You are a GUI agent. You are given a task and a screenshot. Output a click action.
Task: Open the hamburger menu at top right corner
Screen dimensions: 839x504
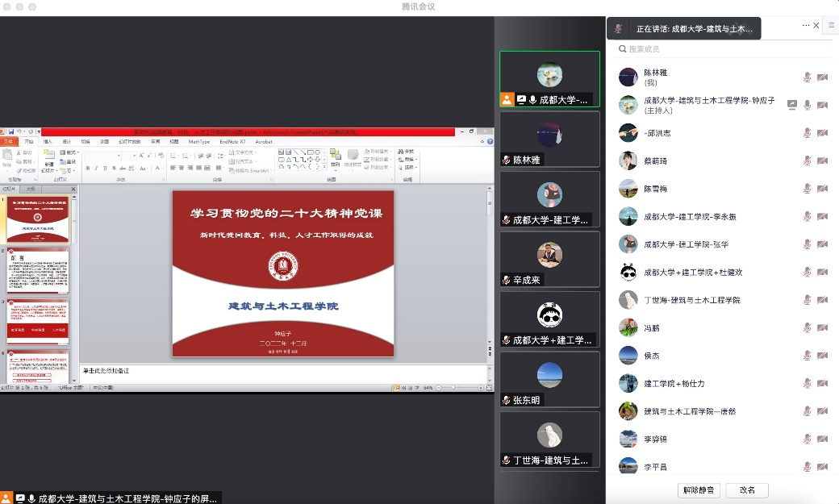831,26
